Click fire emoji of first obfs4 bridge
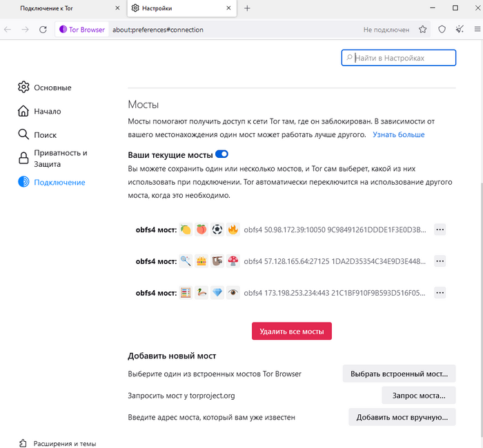The height and width of the screenshot is (448, 483). pos(233,230)
